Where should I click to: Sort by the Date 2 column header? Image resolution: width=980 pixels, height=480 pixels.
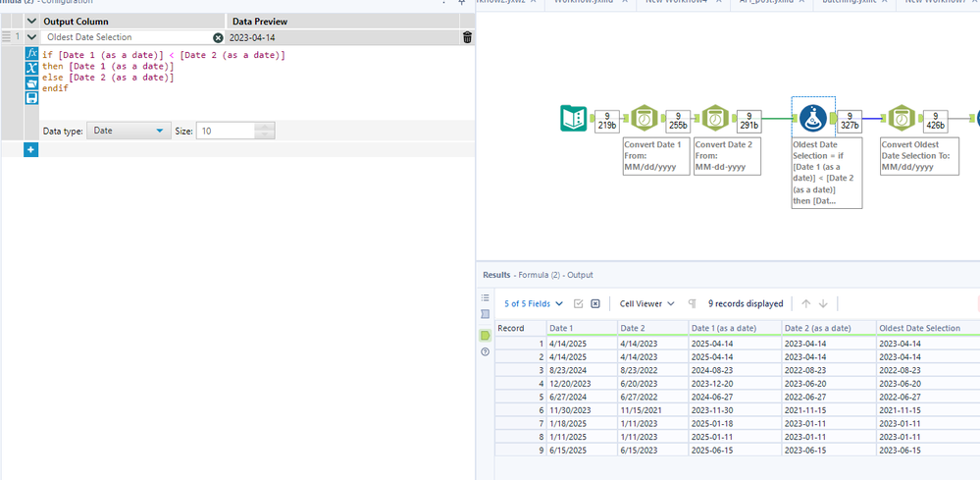(652, 328)
